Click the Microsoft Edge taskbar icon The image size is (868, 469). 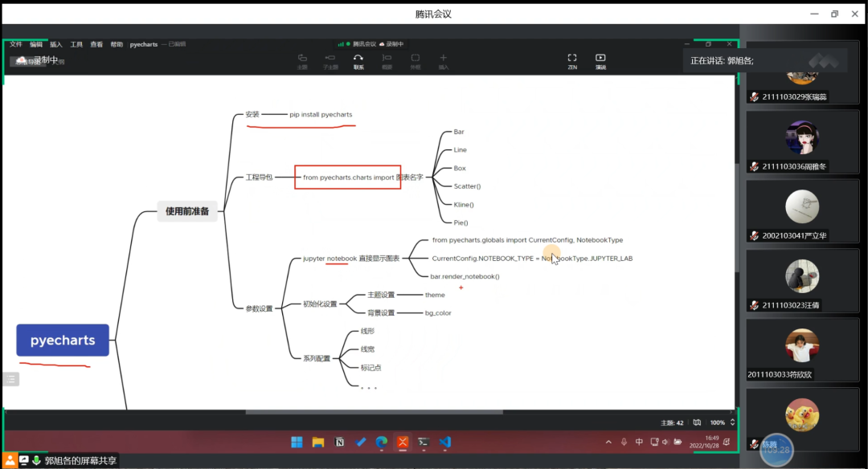pyautogui.click(x=382, y=442)
